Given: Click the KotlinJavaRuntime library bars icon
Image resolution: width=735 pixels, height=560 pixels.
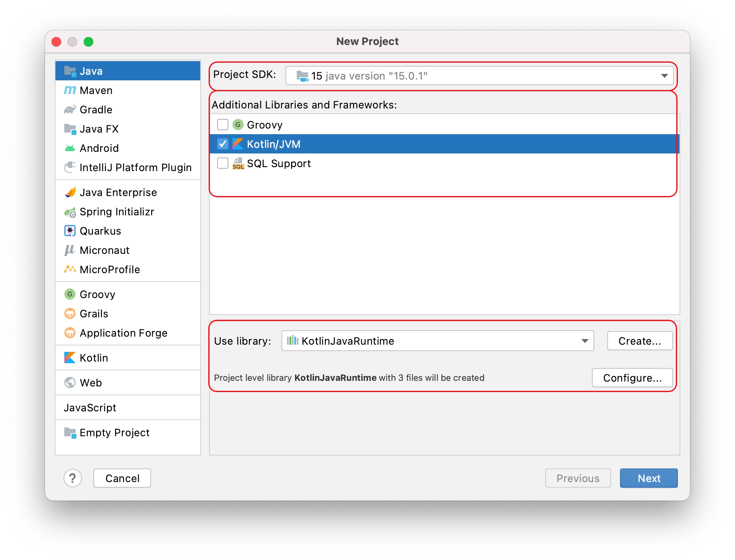Looking at the screenshot, I should click(293, 341).
